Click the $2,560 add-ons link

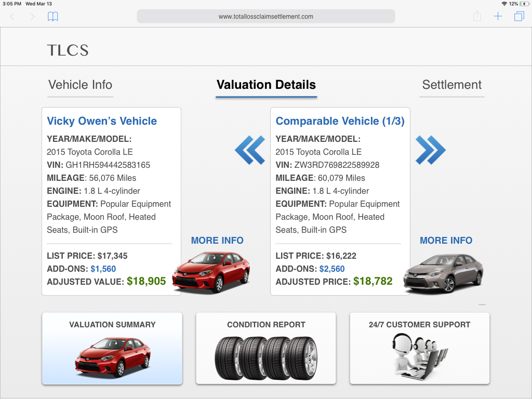point(332,269)
